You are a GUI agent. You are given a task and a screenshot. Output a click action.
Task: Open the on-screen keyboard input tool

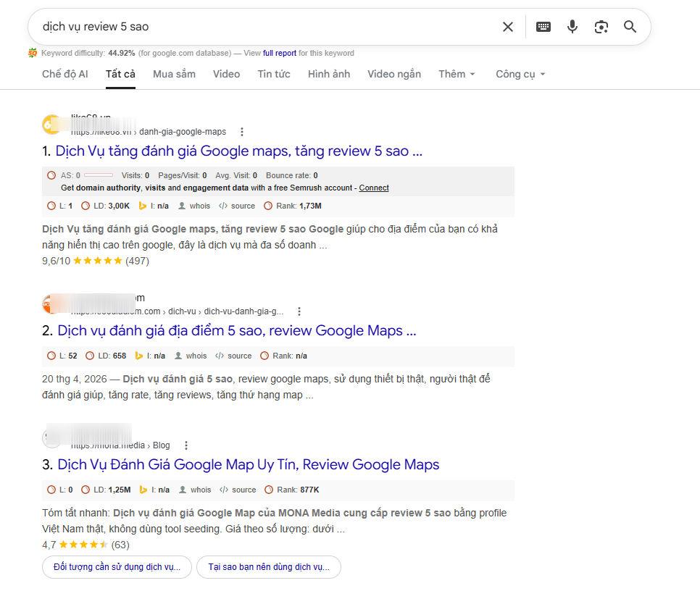543,27
